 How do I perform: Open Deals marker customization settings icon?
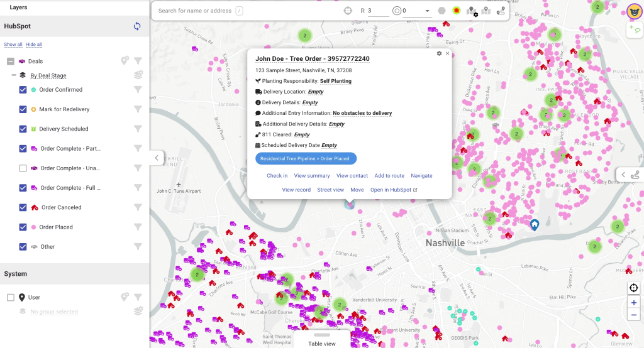click(125, 61)
